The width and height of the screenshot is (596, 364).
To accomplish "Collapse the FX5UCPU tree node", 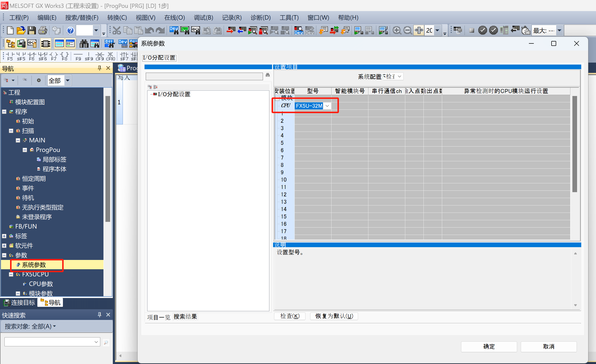I will pos(11,274).
